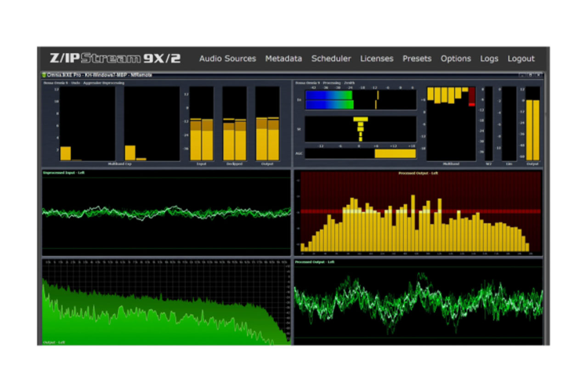
Task: Select the Multiband Exp meter panel
Action: (119, 124)
